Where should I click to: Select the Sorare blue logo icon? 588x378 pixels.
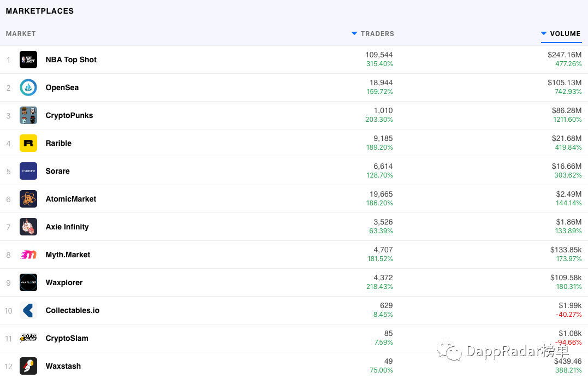click(x=28, y=171)
